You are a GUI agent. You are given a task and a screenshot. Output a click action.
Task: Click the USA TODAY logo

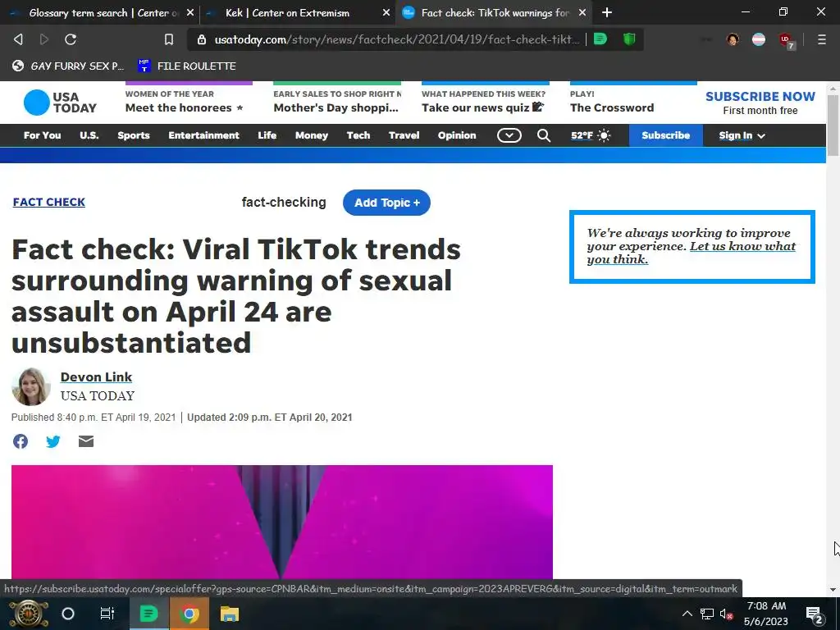(60, 103)
